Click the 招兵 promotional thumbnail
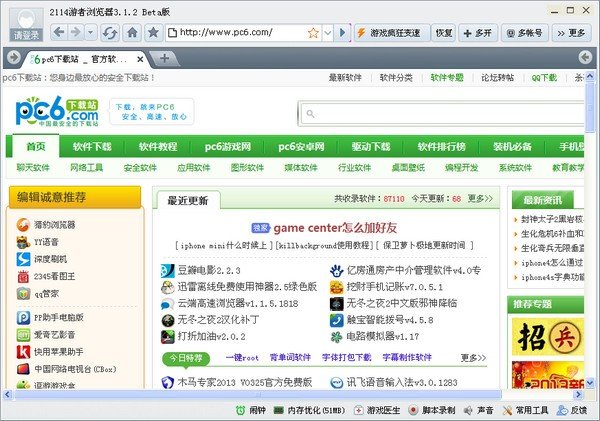This screenshot has width=600, height=421. point(548,337)
